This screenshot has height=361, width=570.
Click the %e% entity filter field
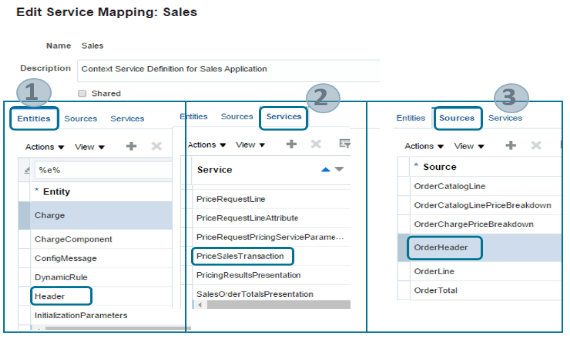(103, 170)
